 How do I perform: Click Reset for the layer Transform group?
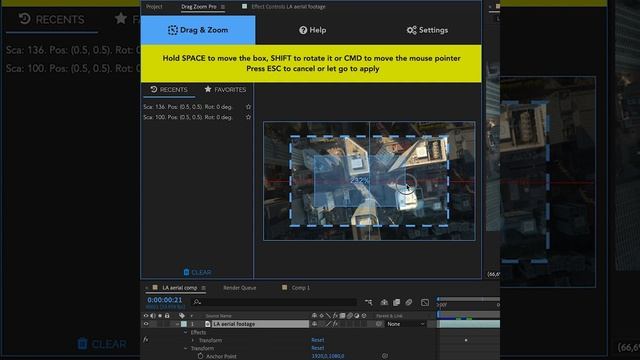pyautogui.click(x=318, y=348)
